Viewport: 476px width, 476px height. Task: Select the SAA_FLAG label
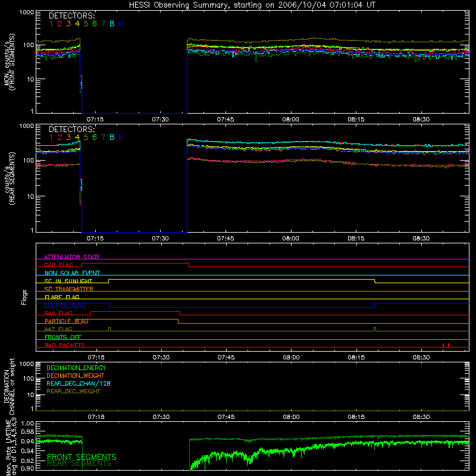click(58, 314)
